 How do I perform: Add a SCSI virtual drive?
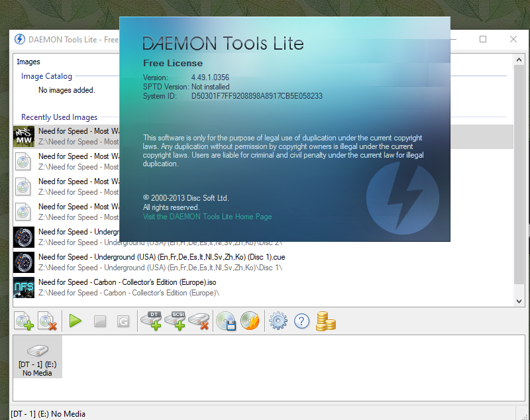(x=175, y=321)
